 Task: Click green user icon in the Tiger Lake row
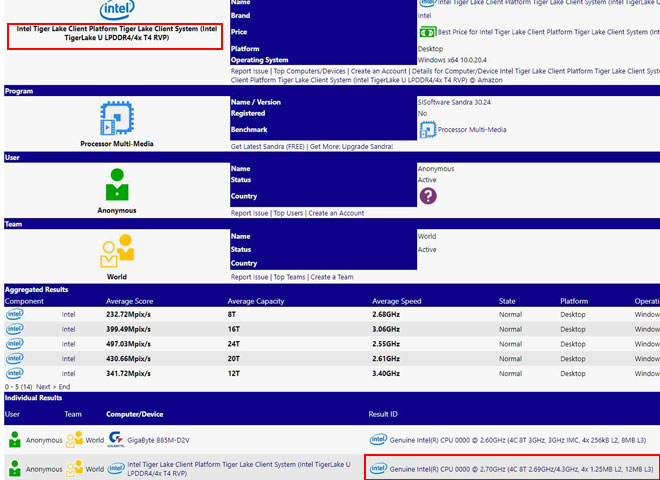[14, 469]
